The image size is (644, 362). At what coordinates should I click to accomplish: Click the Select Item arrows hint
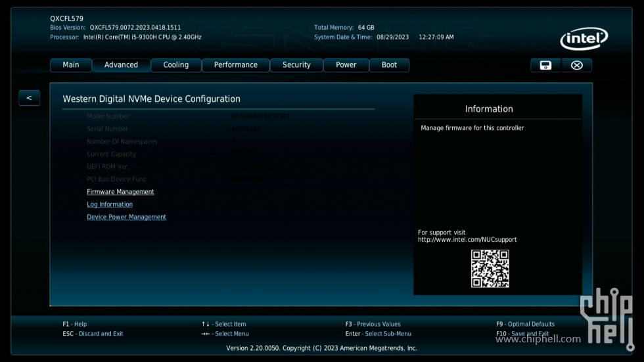point(224,325)
